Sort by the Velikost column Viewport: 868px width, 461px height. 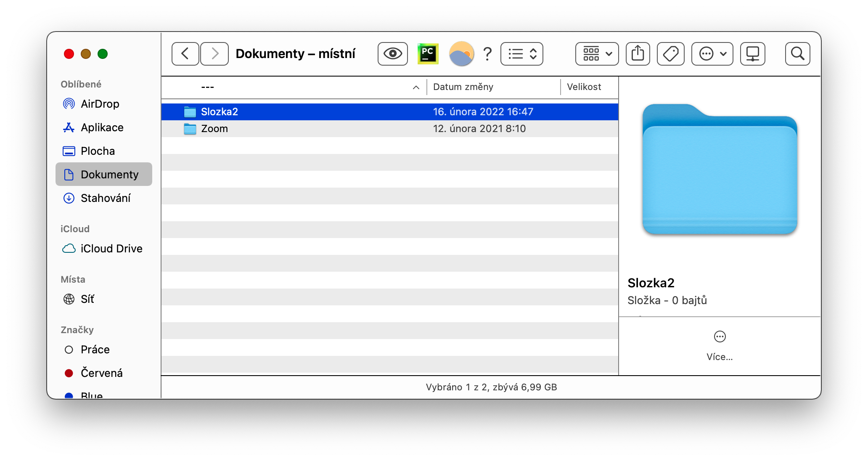(590, 87)
